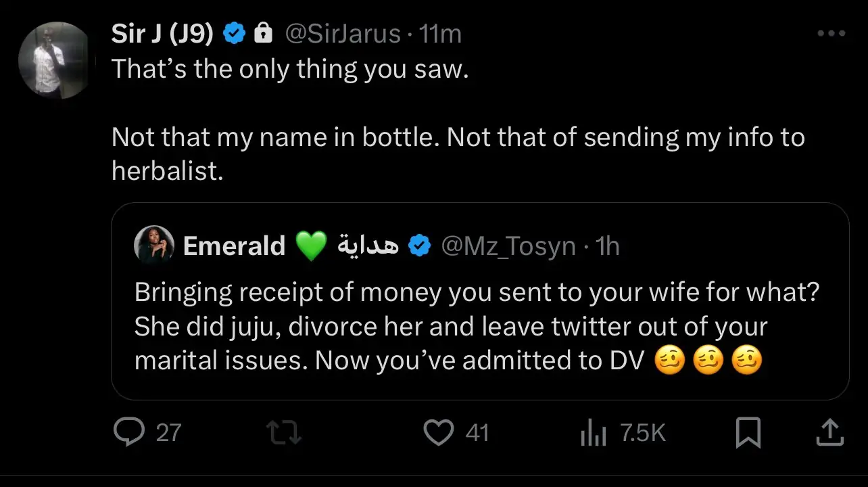Tap the share upload arrow icon
The image size is (868, 487).
pyautogui.click(x=829, y=433)
